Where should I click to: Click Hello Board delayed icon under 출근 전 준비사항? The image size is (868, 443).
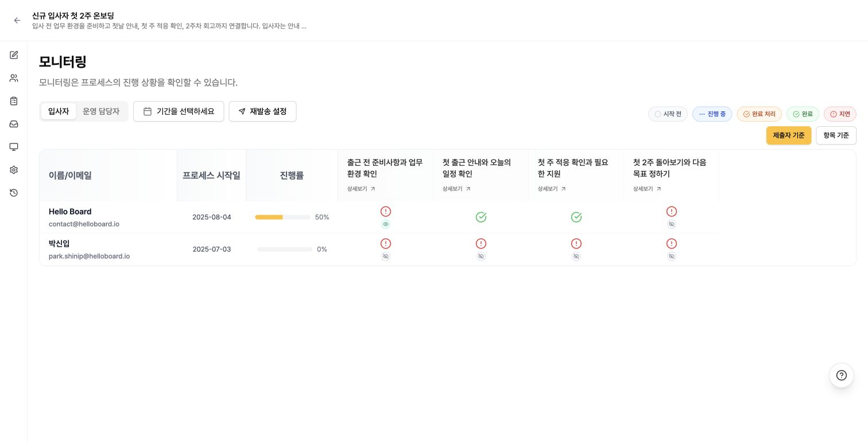[386, 211]
